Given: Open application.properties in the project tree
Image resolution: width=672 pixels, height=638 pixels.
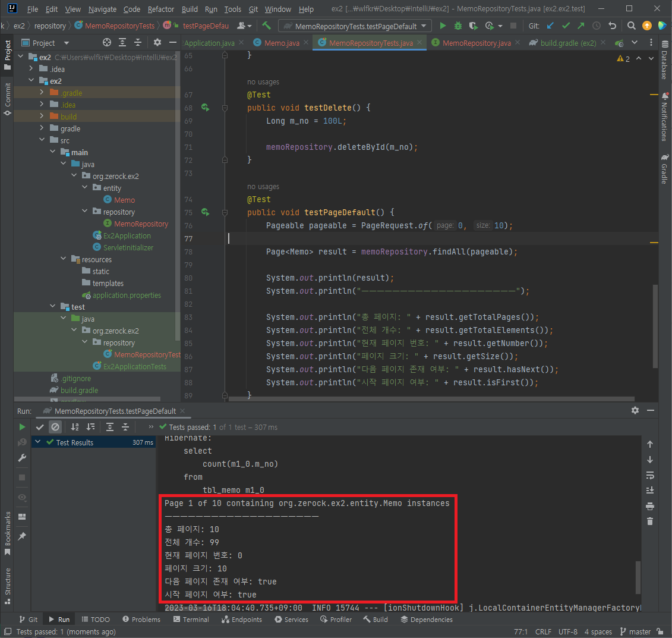Looking at the screenshot, I should click(127, 295).
